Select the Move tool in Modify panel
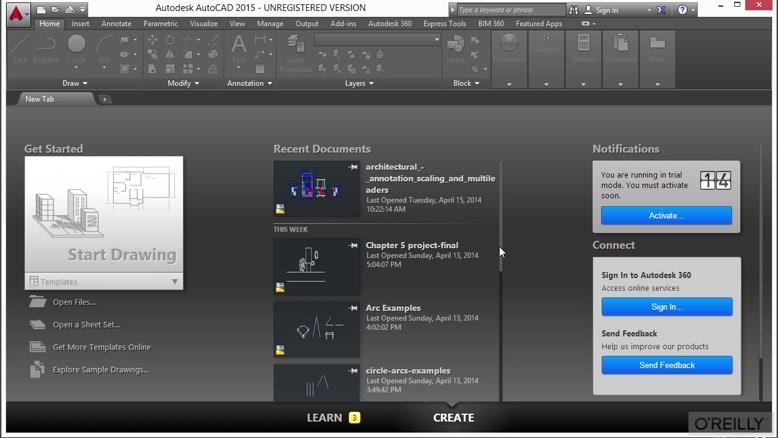This screenshot has width=778, height=438. pyautogui.click(x=152, y=40)
